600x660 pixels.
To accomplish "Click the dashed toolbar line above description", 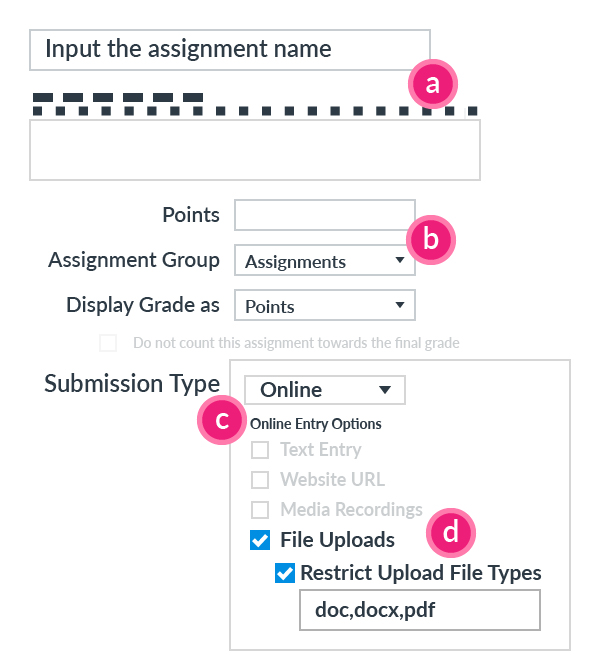I will point(118,98).
